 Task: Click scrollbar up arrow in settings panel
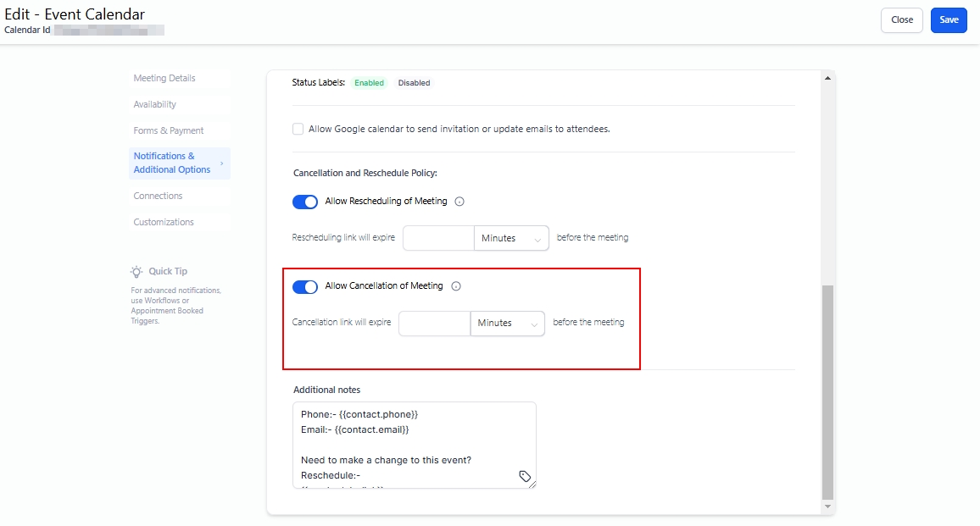click(827, 79)
